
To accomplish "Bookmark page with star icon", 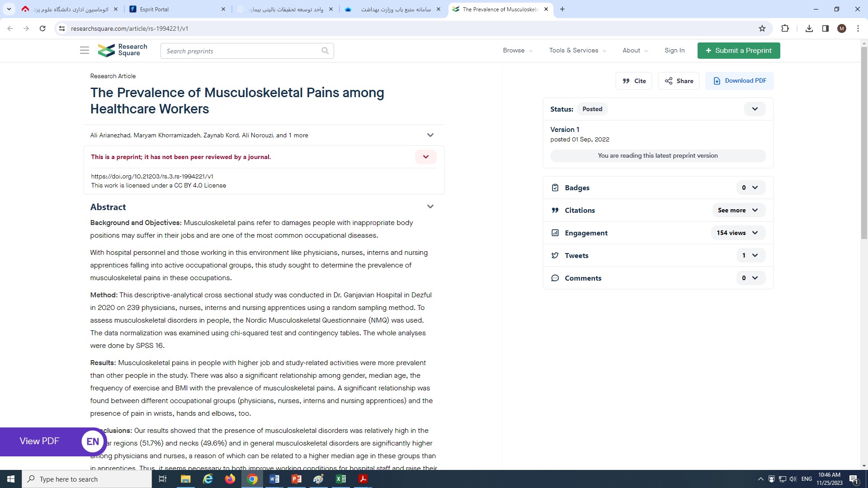I will click(762, 28).
